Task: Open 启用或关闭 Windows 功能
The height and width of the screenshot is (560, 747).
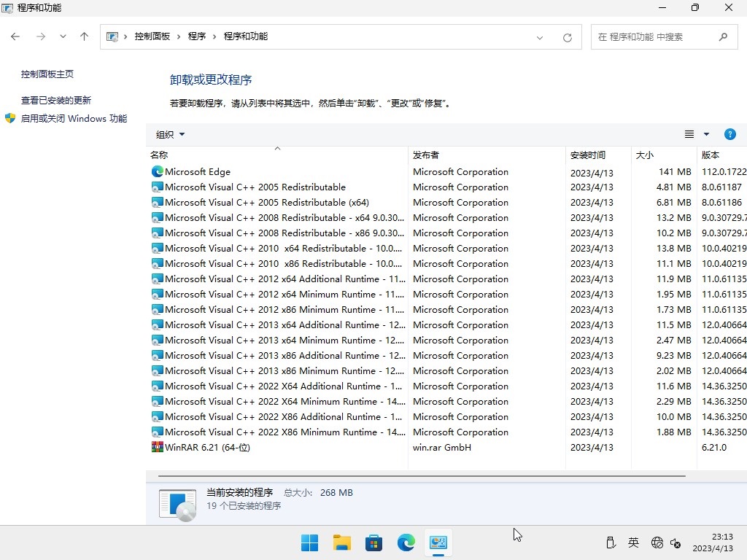Action: [x=73, y=118]
